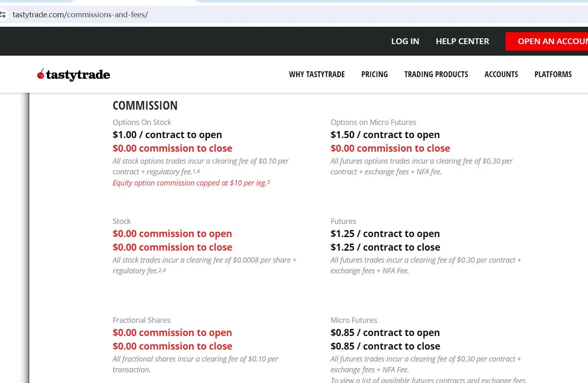Click "$0.85 / contract to close" text

[x=385, y=346]
